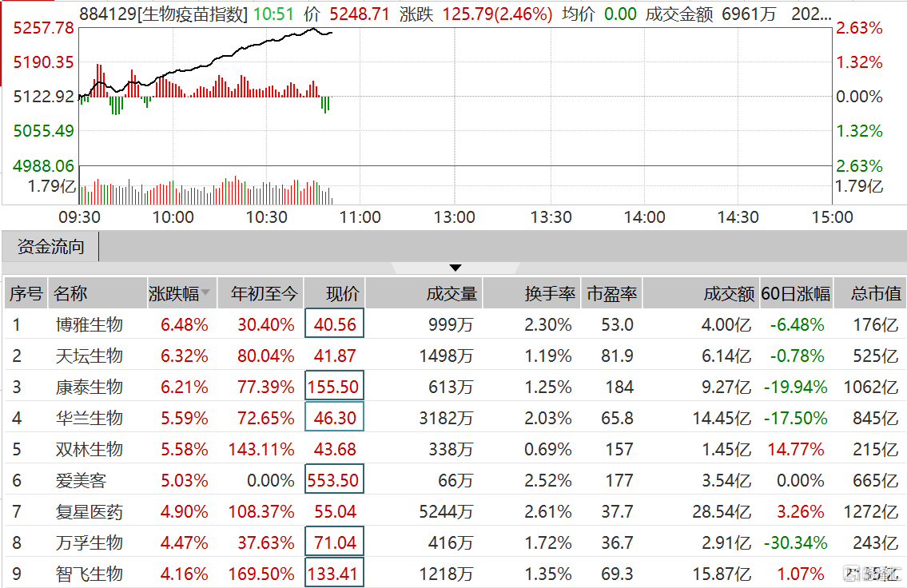Click the 6961万 turnover value in header
The image size is (907, 588).
749,14
